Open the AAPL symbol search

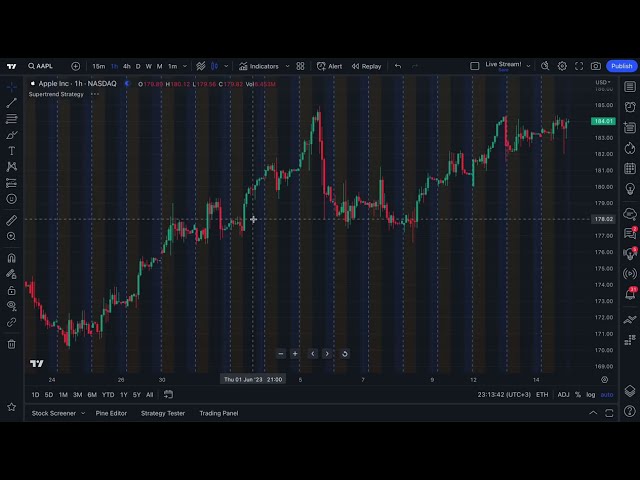[x=40, y=66]
